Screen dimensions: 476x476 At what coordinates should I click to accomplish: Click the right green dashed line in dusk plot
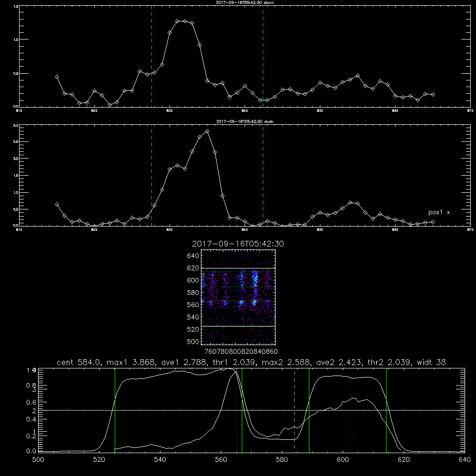point(263,175)
